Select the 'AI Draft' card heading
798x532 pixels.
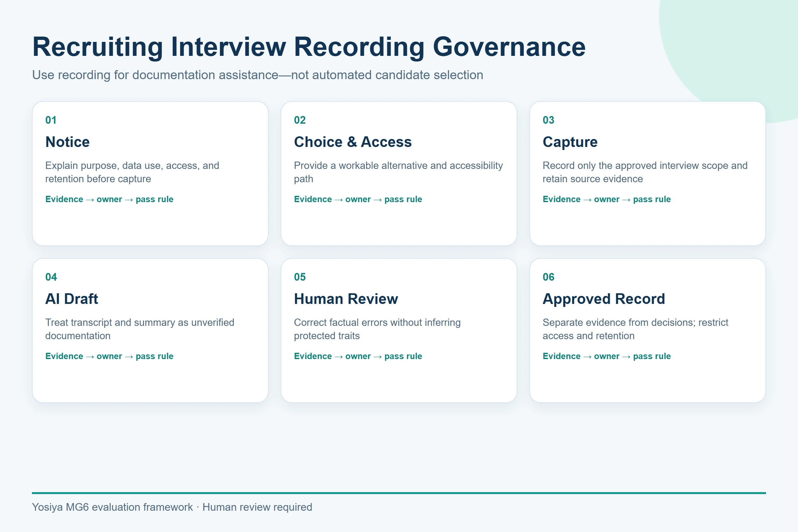coord(71,299)
